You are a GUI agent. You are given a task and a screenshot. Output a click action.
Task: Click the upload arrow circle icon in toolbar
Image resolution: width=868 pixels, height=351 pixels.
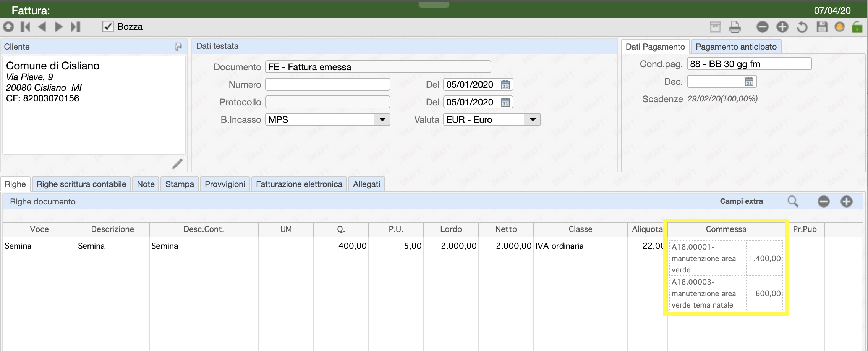8,27
